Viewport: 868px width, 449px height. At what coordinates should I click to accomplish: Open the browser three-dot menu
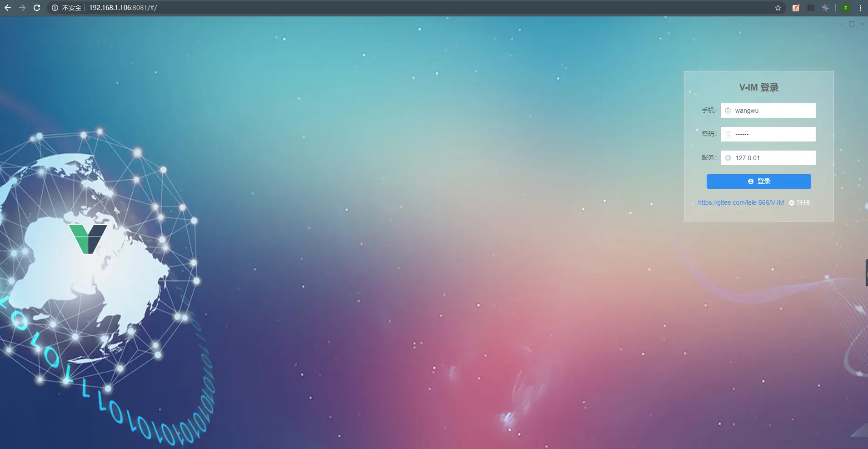(860, 8)
